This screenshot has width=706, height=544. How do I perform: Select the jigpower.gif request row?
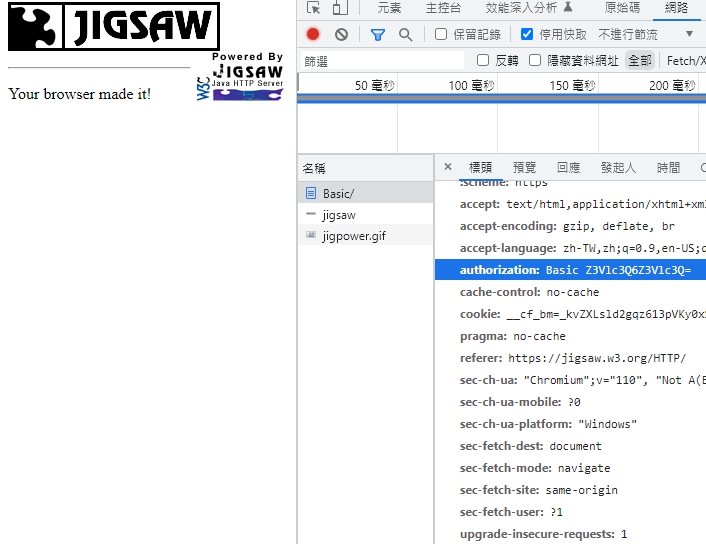[x=366, y=236]
